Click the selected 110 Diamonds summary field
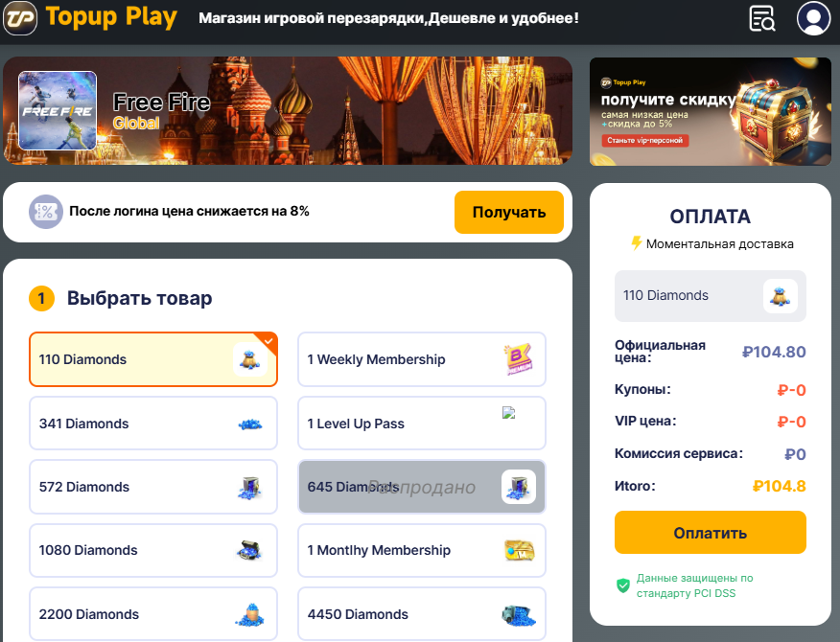 point(711,296)
